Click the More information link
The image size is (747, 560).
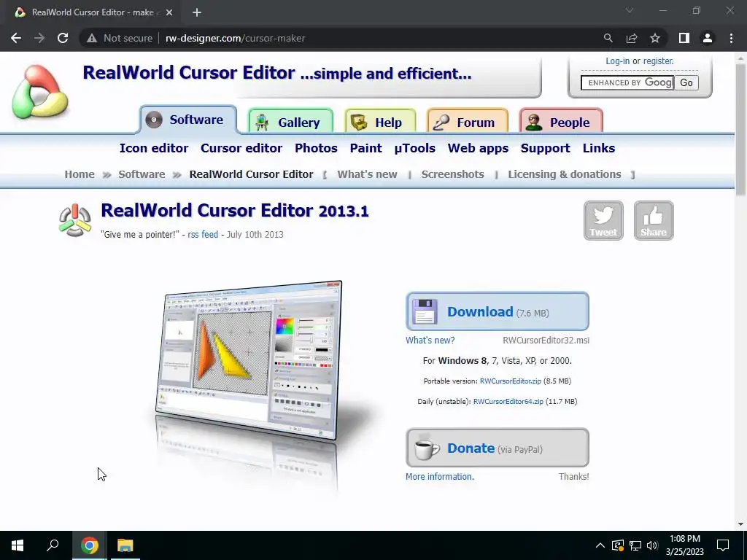[440, 477]
